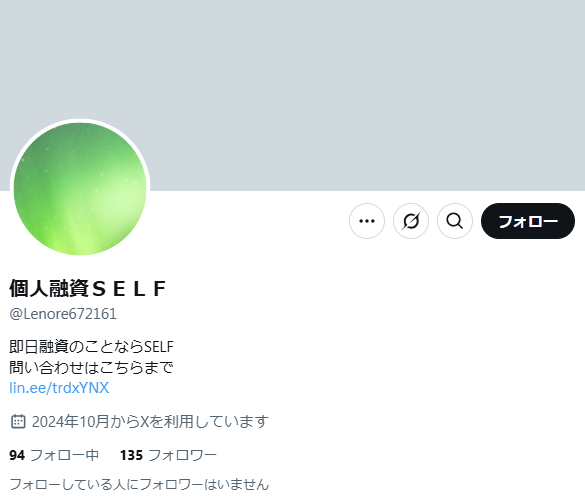Click the フォロワー label text
The width and height of the screenshot is (585, 500).
click(182, 455)
